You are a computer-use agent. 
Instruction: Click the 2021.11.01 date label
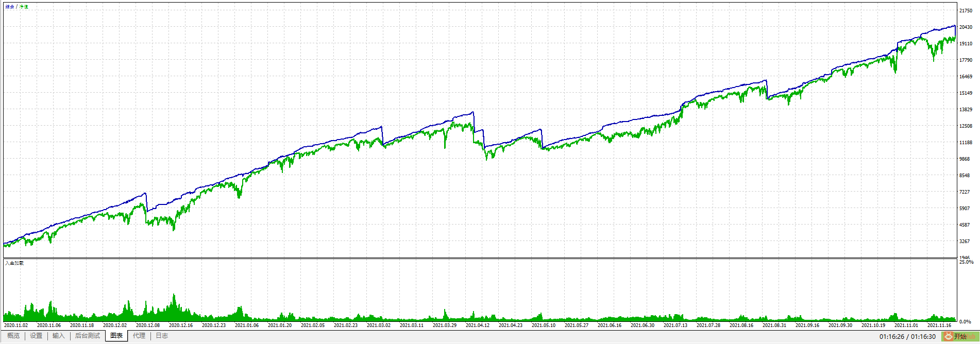906,325
